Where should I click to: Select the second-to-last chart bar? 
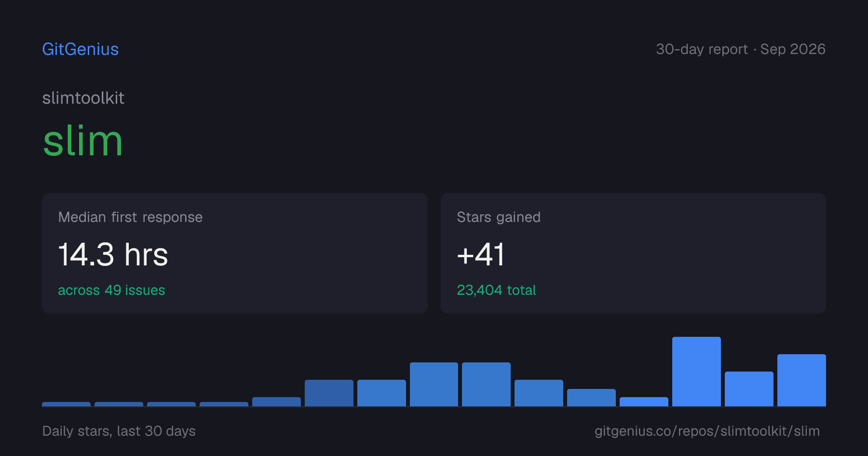(x=749, y=389)
